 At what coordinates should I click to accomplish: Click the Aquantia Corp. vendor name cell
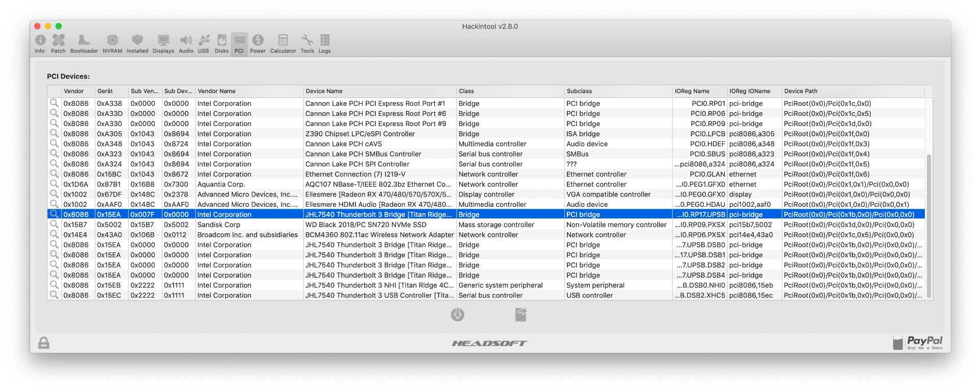click(250, 184)
